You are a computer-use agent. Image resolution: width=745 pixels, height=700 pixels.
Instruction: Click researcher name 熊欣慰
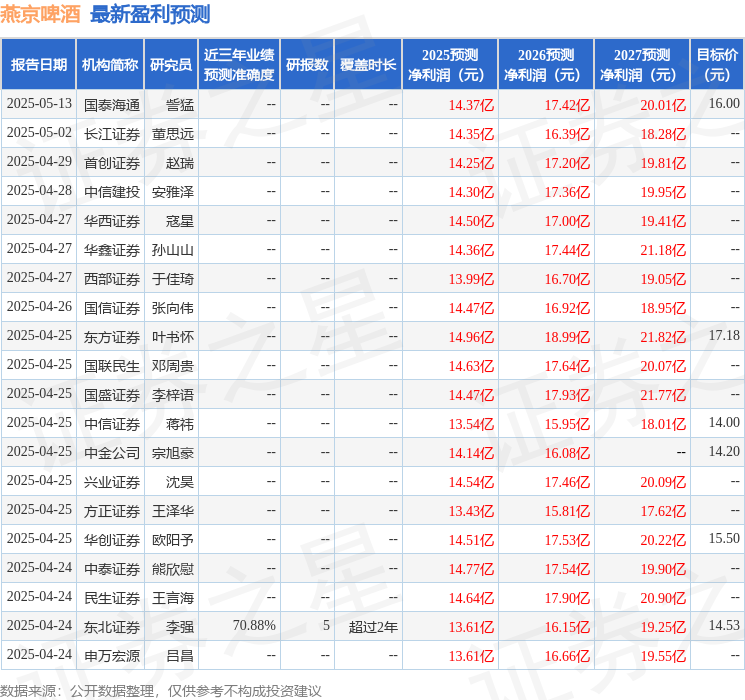pyautogui.click(x=173, y=569)
